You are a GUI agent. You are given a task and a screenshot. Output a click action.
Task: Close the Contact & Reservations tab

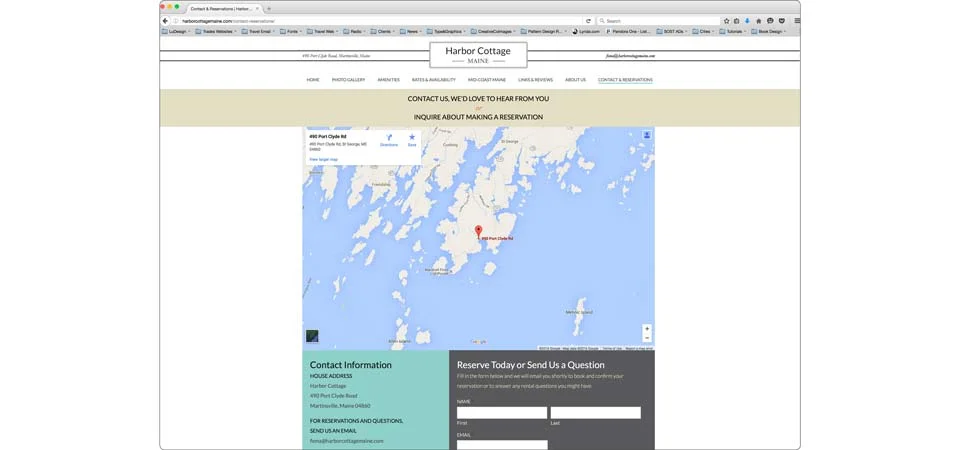pyautogui.click(x=257, y=9)
